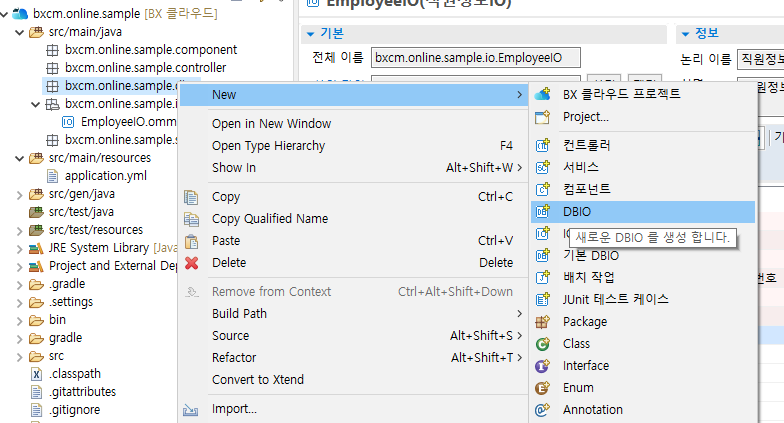Select the application.yml file
Viewport: 784px width, 423px height.
pyautogui.click(x=105, y=176)
